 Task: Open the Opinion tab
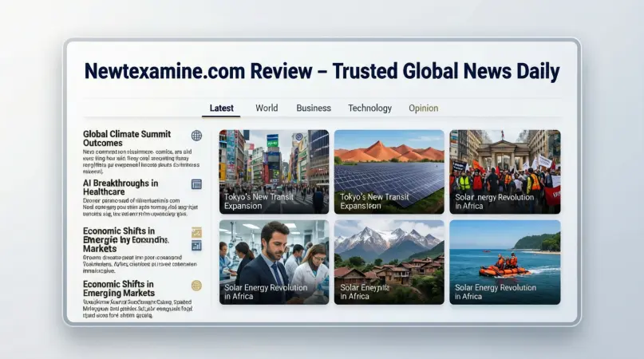423,108
